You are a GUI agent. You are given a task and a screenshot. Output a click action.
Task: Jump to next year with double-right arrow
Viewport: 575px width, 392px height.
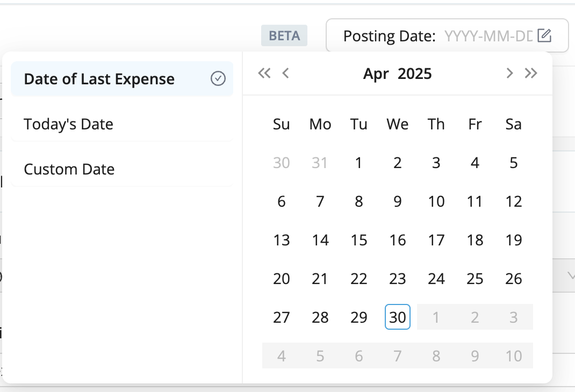point(531,74)
